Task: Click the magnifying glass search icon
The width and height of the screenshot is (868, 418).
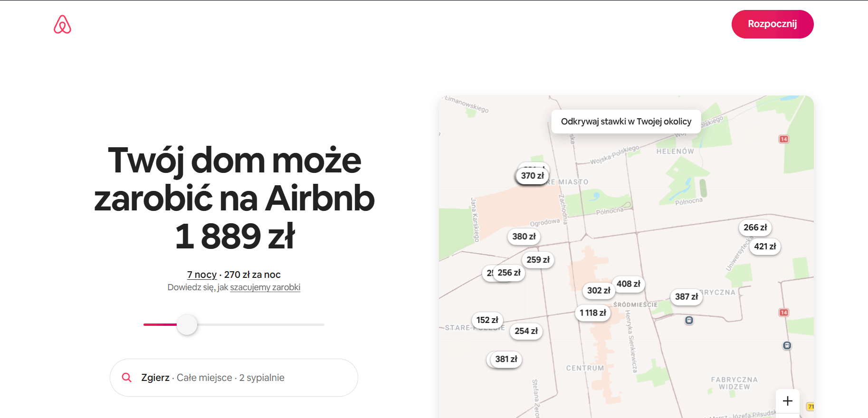Action: 127,378
